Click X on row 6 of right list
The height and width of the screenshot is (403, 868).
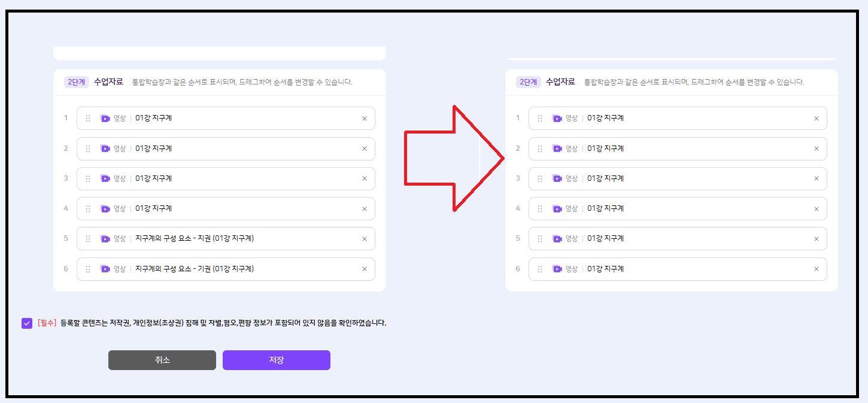coord(816,269)
